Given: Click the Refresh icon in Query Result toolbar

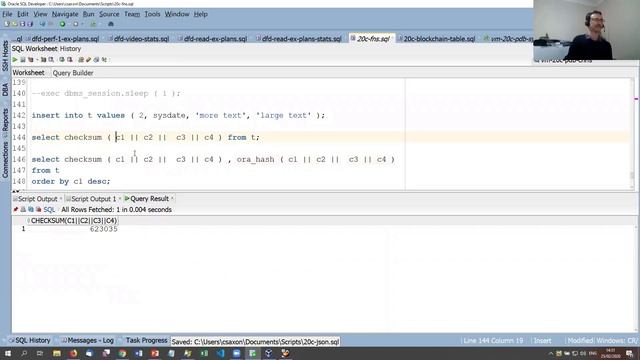Looking at the screenshot, I should (31, 209).
